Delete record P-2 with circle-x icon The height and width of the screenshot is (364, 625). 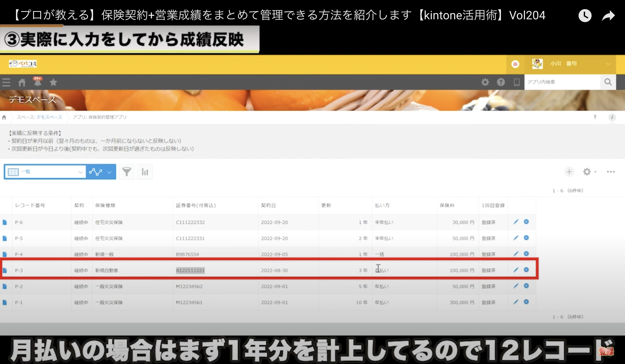[526, 286]
